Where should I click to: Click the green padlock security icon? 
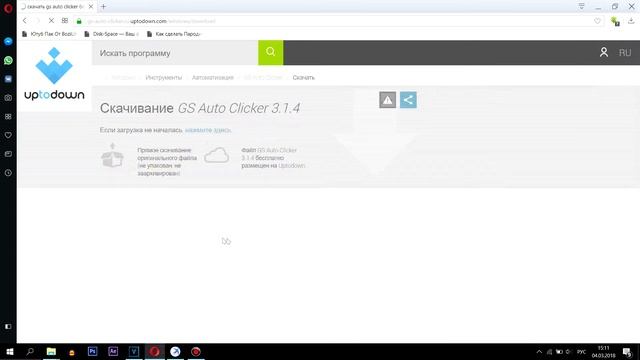[x=79, y=21]
